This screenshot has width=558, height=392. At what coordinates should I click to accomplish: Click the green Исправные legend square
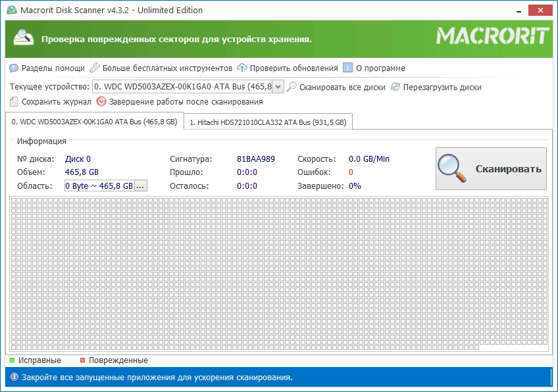[x=12, y=360]
